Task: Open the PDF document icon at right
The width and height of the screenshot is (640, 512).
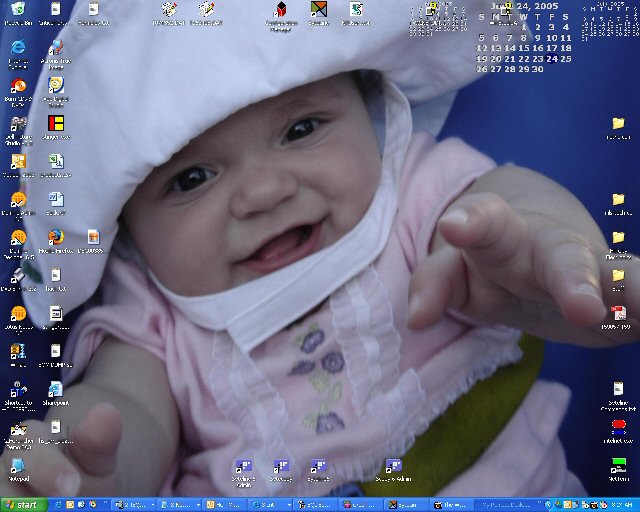Action: tap(618, 313)
